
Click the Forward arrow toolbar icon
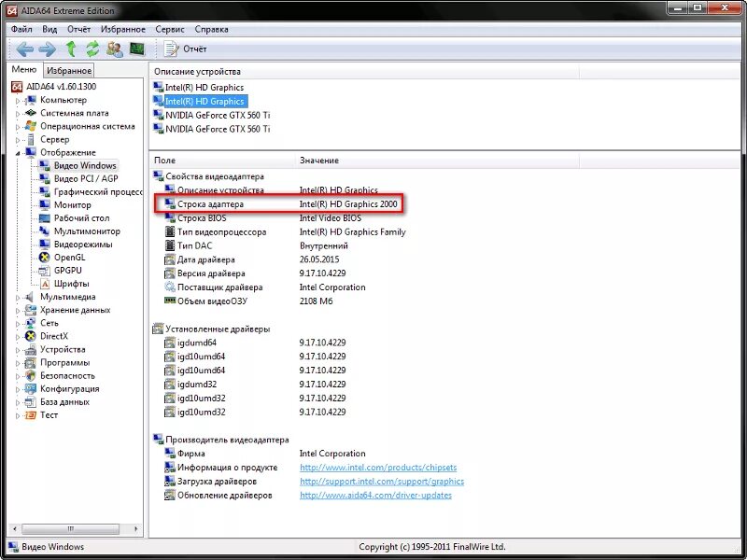tap(48, 49)
